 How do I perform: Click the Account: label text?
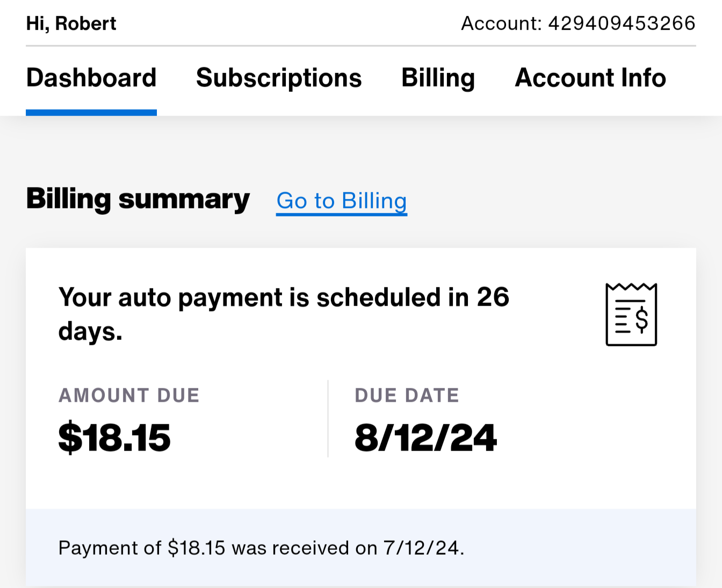pos(501,24)
